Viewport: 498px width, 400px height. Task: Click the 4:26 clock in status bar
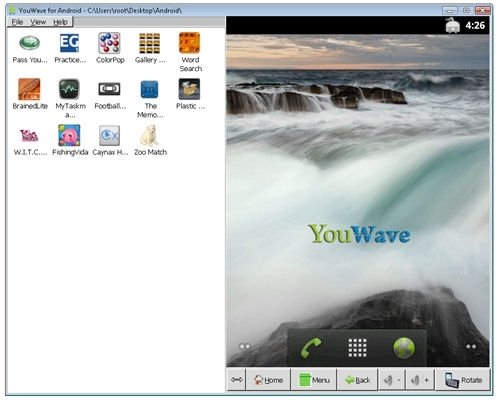coord(475,25)
